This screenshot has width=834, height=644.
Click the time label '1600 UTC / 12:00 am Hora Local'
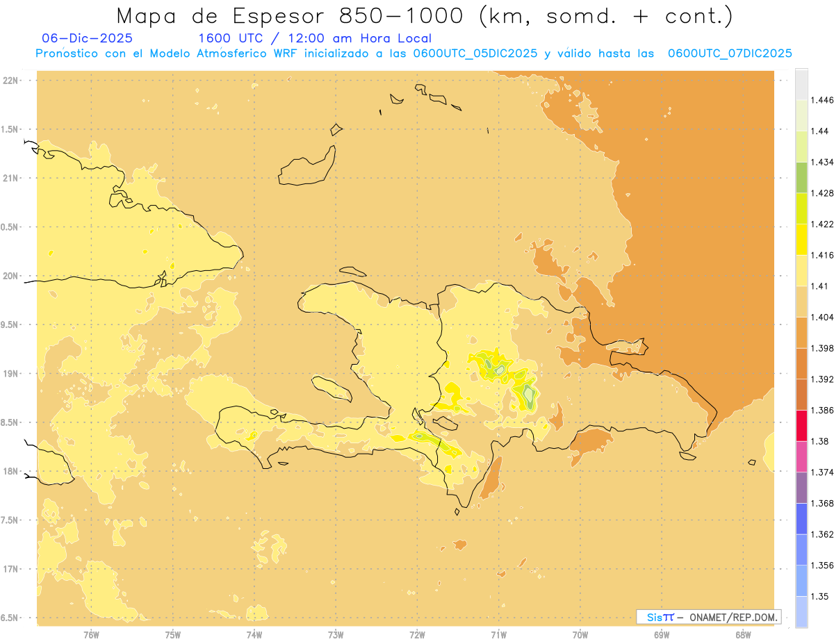[315, 38]
